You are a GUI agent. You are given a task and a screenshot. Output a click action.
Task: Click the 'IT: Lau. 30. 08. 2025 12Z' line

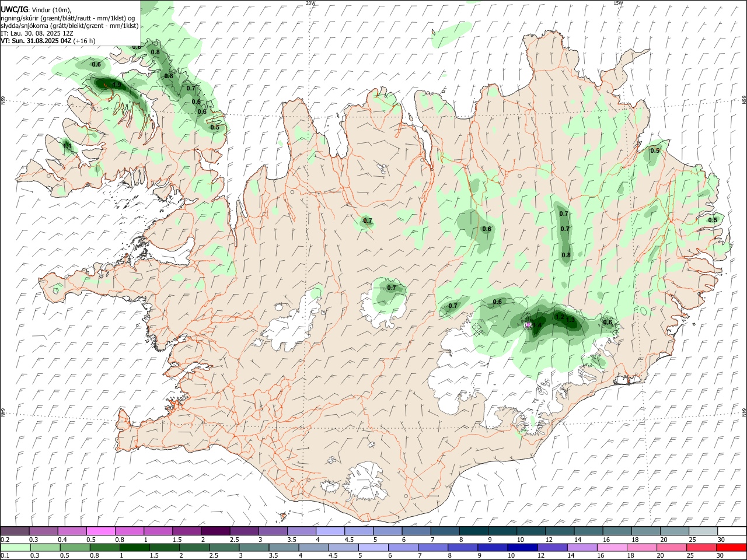[x=37, y=33]
